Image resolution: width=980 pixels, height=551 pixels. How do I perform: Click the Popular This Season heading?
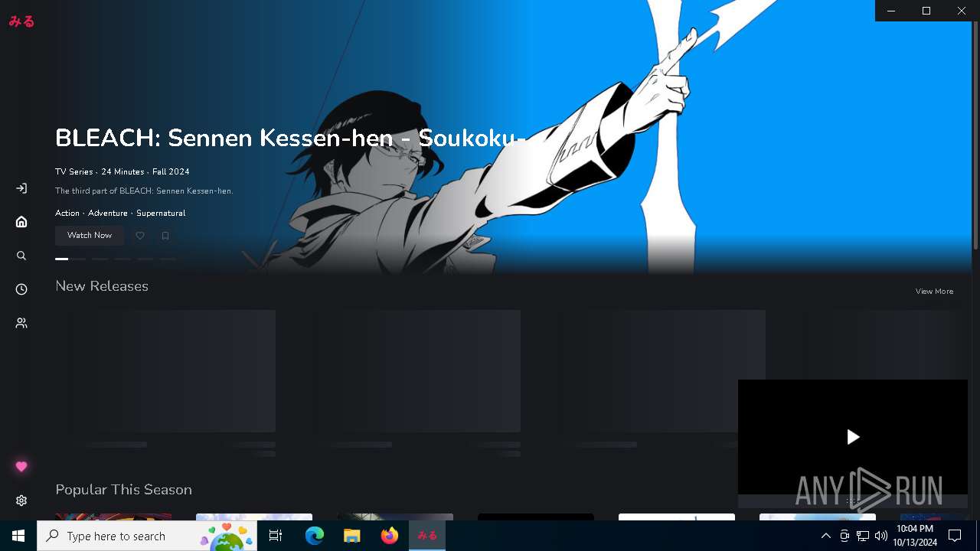[x=123, y=490]
